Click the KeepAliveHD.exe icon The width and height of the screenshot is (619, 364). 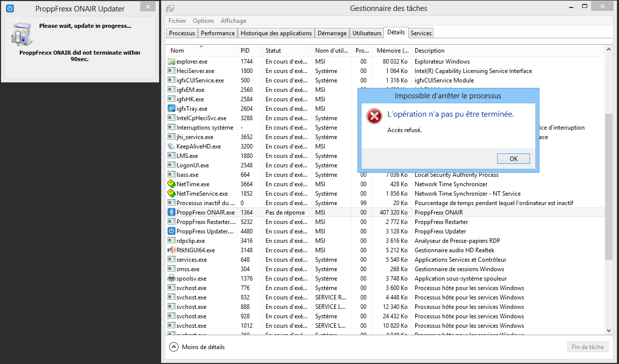[x=172, y=146]
